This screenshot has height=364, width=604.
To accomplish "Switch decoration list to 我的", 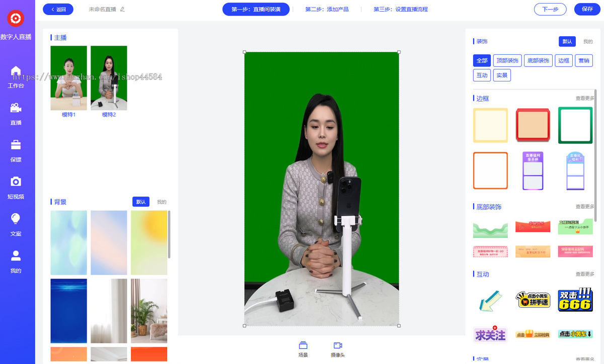I will 587,41.
